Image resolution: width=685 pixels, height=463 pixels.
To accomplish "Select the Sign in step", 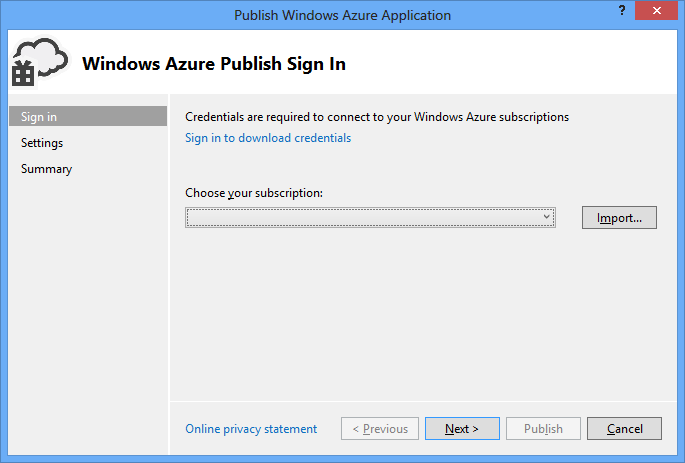I will pos(88,116).
